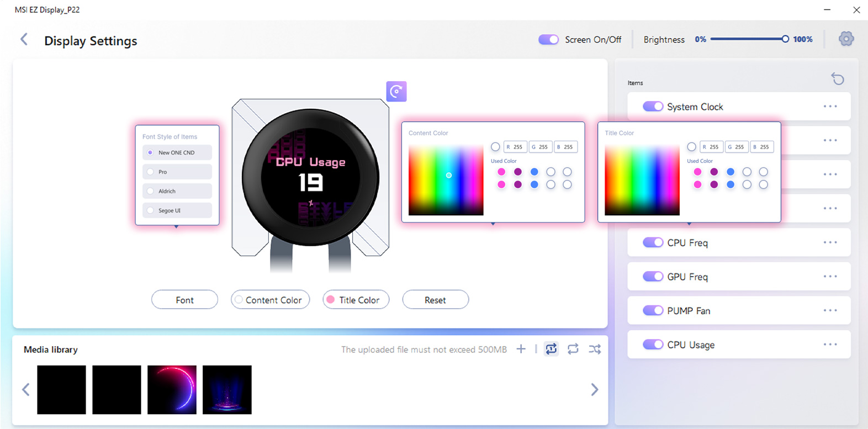Viewport: 868px width, 429px height.
Task: Choose bottom-row pink used color in Title Color
Action: coord(697,184)
